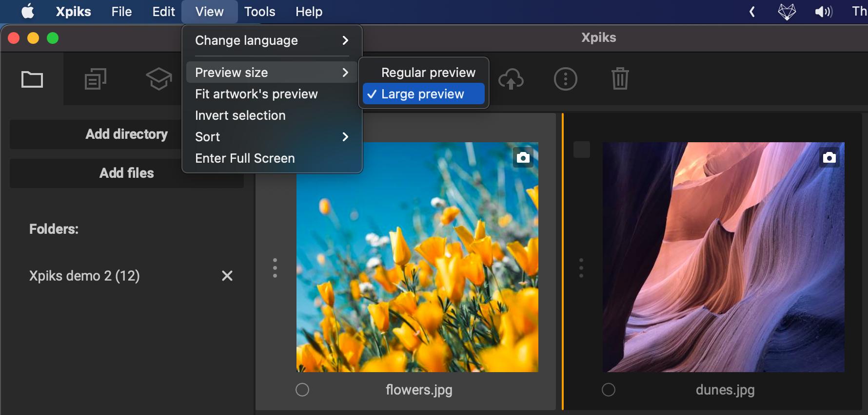
Task: Choose Enter Full Screen
Action: [272, 158]
